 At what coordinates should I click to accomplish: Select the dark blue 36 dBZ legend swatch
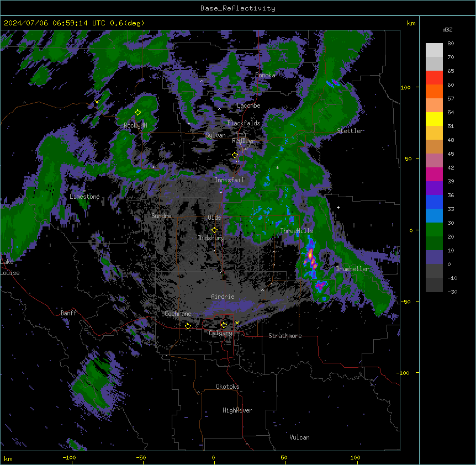click(x=434, y=202)
